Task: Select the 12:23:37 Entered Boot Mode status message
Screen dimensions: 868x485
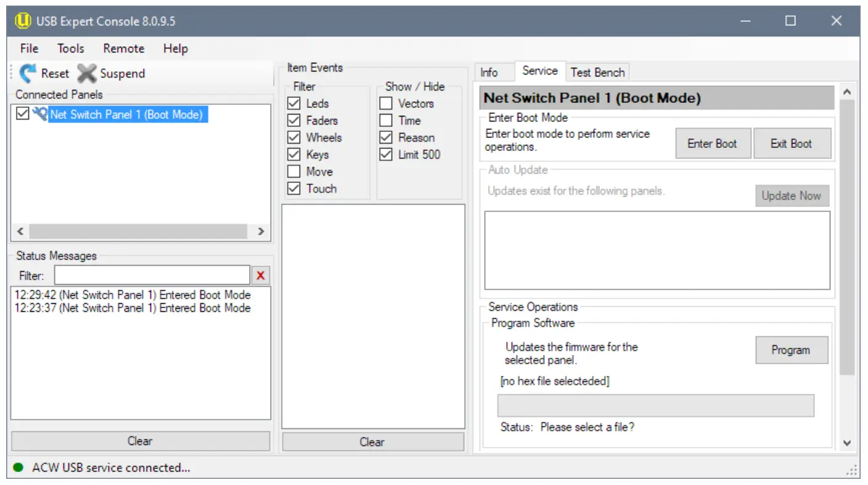Action: (x=133, y=308)
